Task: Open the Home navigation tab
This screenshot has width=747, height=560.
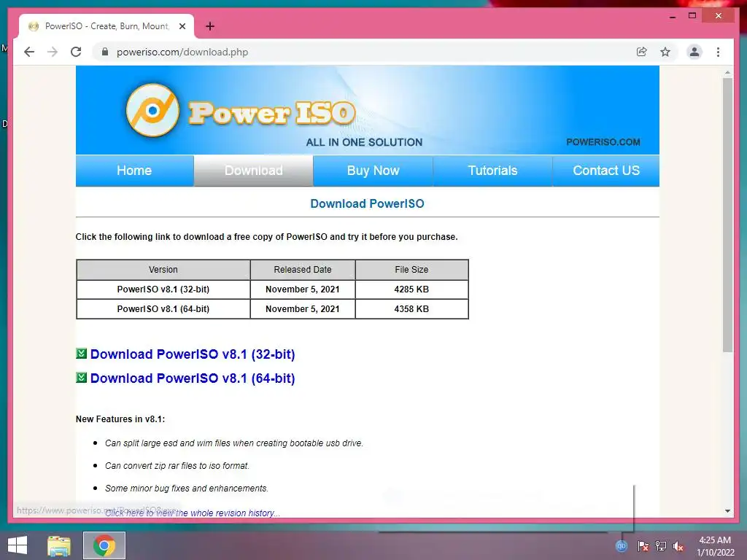Action: (134, 171)
